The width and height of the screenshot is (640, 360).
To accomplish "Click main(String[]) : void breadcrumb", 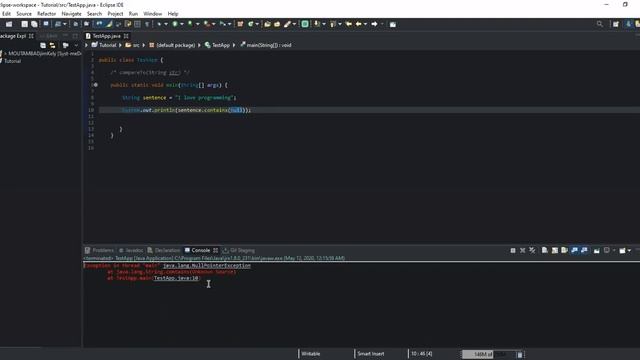I will pos(265,45).
